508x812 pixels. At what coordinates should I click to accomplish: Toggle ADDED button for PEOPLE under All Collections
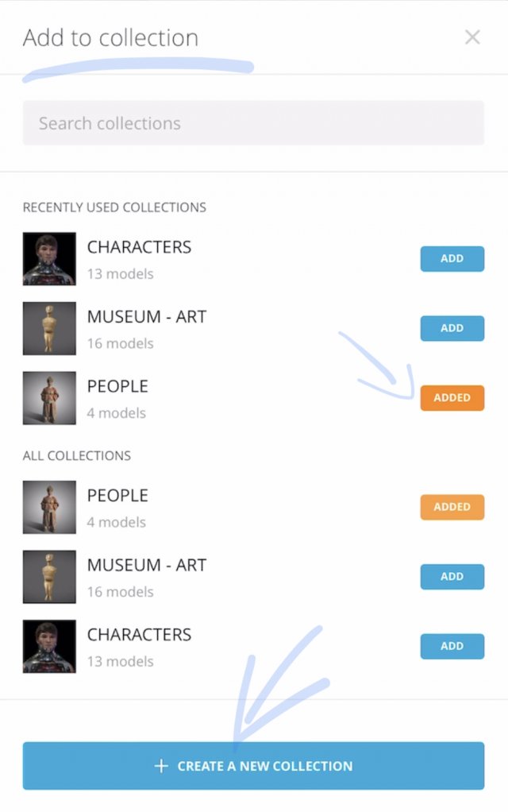(x=452, y=507)
